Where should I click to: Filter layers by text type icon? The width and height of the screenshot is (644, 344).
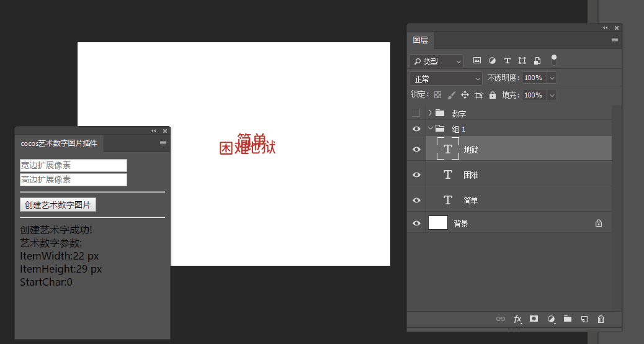(508, 60)
